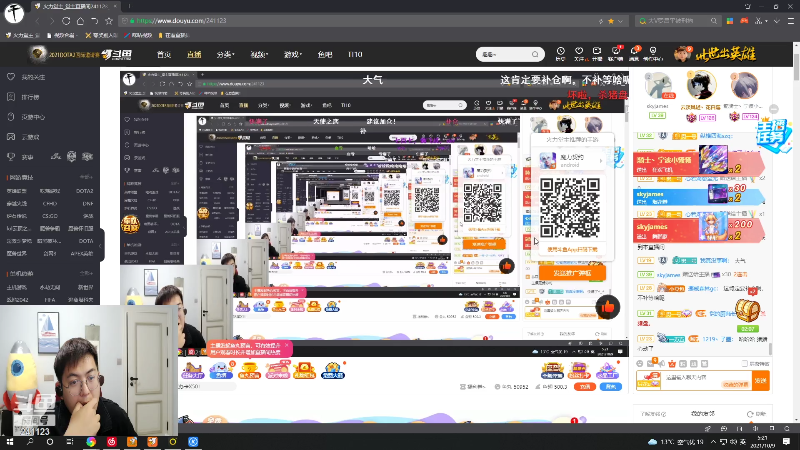Click the refresh icon below the chat box
Image resolution: width=800 pixels, height=450 pixels.
point(751,414)
